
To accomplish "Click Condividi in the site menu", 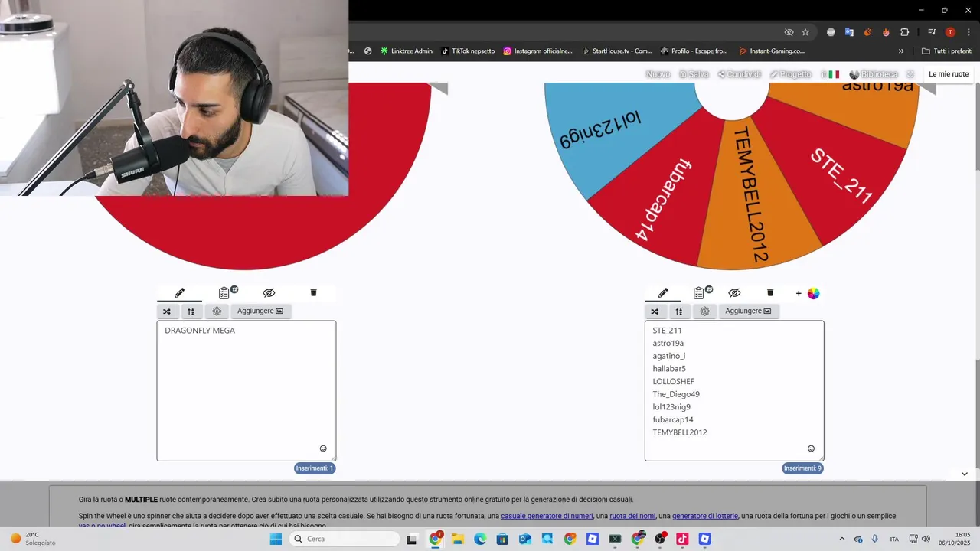I will pos(739,74).
